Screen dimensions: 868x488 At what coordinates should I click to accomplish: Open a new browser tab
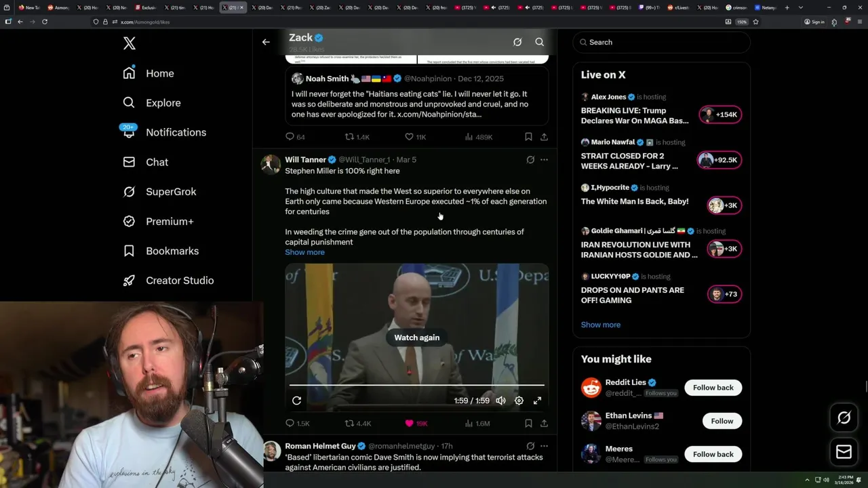(787, 7)
